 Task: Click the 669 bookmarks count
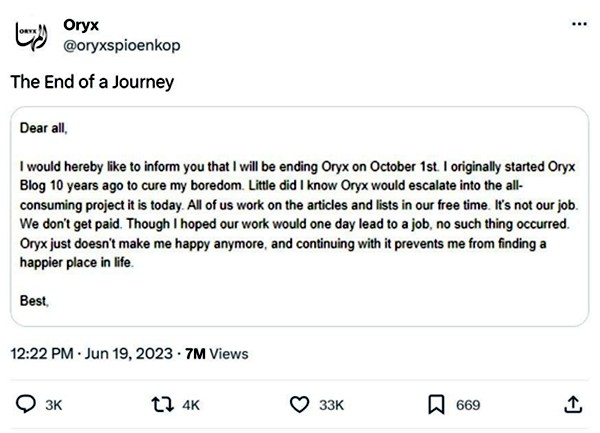468,405
